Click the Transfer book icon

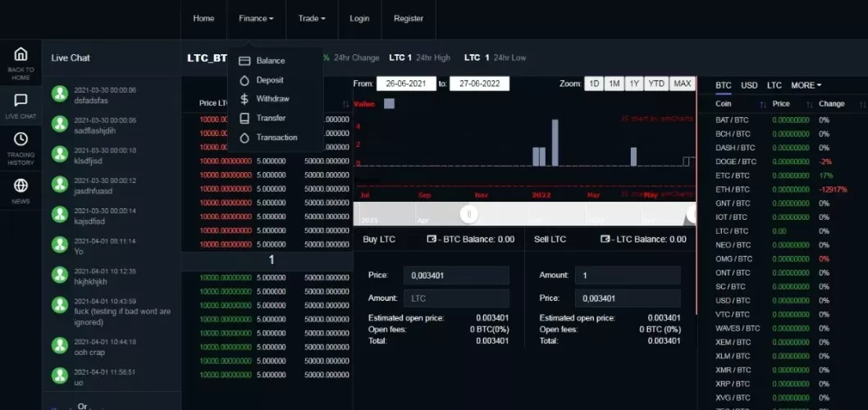point(244,118)
